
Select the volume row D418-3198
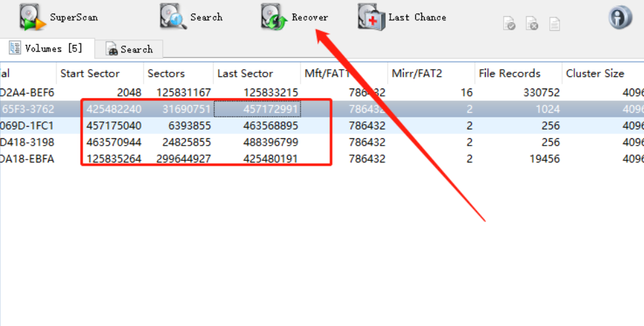[x=322, y=142]
